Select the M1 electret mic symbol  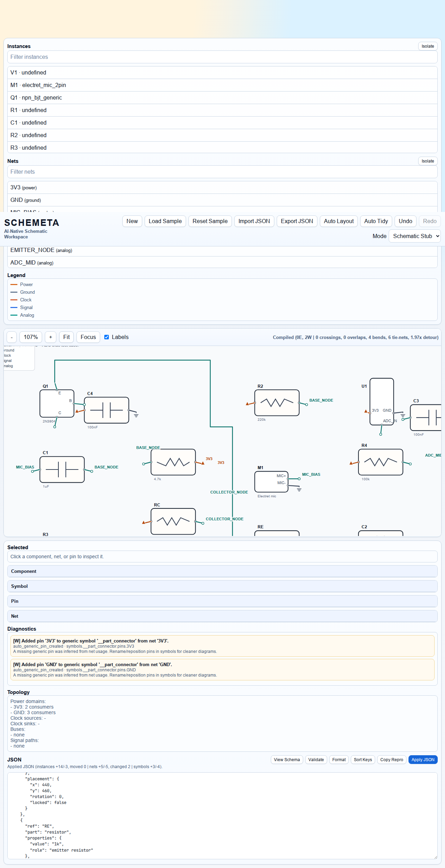271,481
